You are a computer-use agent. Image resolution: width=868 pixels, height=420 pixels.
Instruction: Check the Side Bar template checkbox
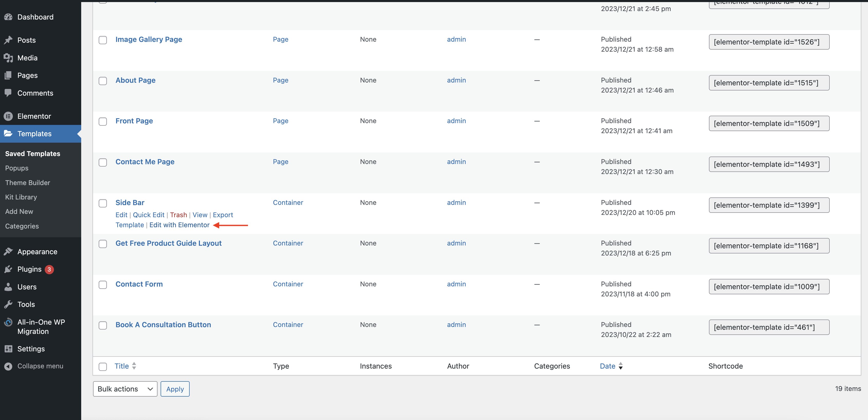pyautogui.click(x=103, y=203)
